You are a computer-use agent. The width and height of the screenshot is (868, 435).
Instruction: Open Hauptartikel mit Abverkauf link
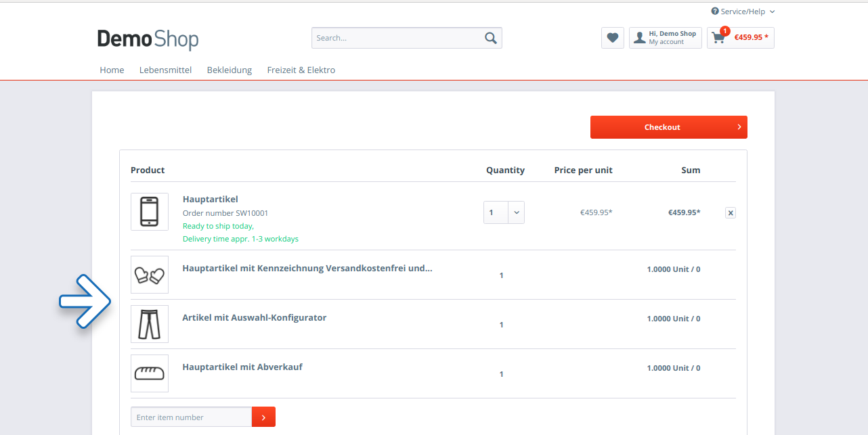click(x=242, y=367)
